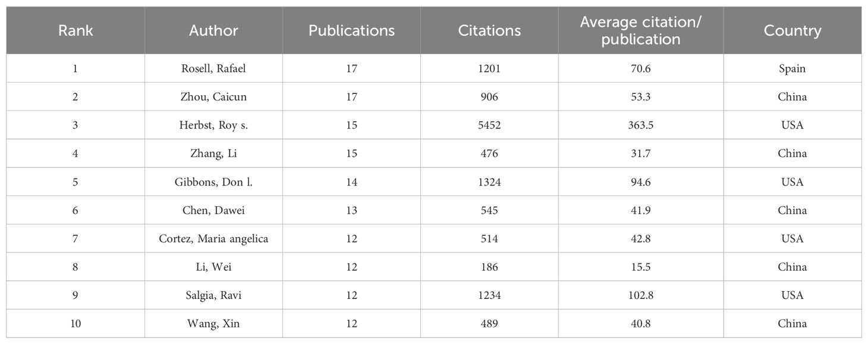This screenshot has height=344, width=868.
Task: Select Cortez, Maria angelica cell
Action: click(213, 239)
